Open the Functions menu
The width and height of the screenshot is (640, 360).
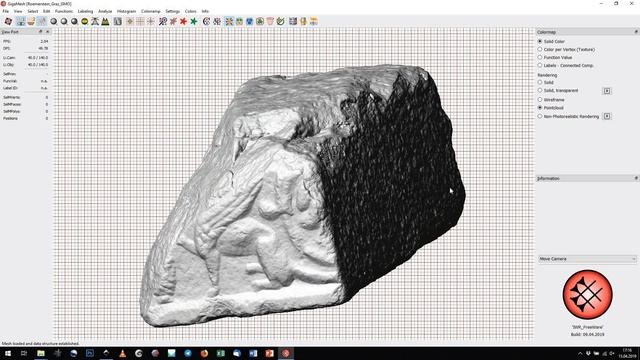click(64, 11)
